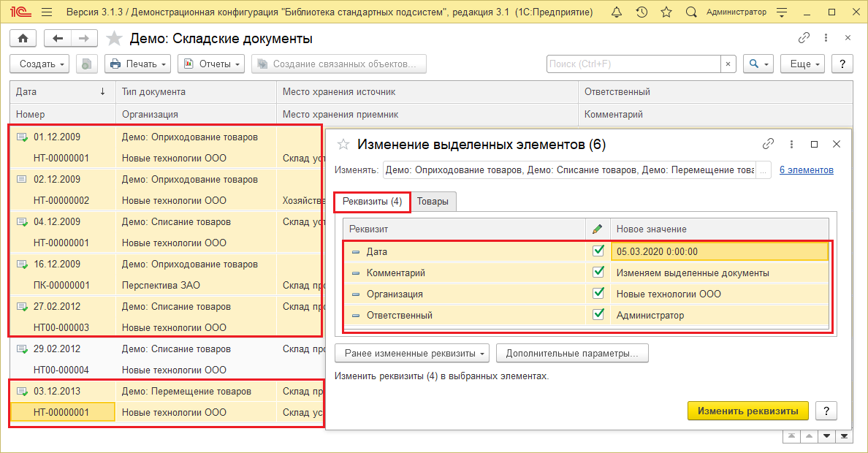Open the Печать dropdown menu
868x453 pixels.
[137, 64]
